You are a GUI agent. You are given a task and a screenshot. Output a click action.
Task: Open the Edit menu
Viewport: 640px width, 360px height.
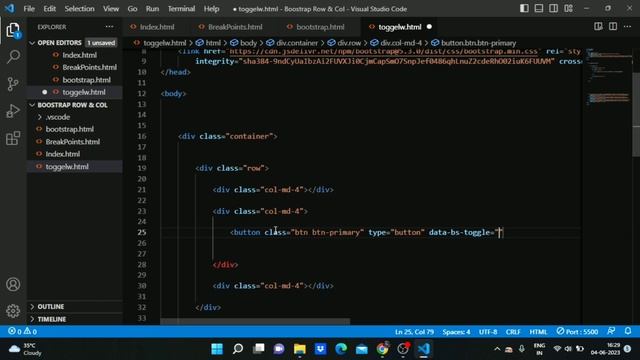coord(49,9)
